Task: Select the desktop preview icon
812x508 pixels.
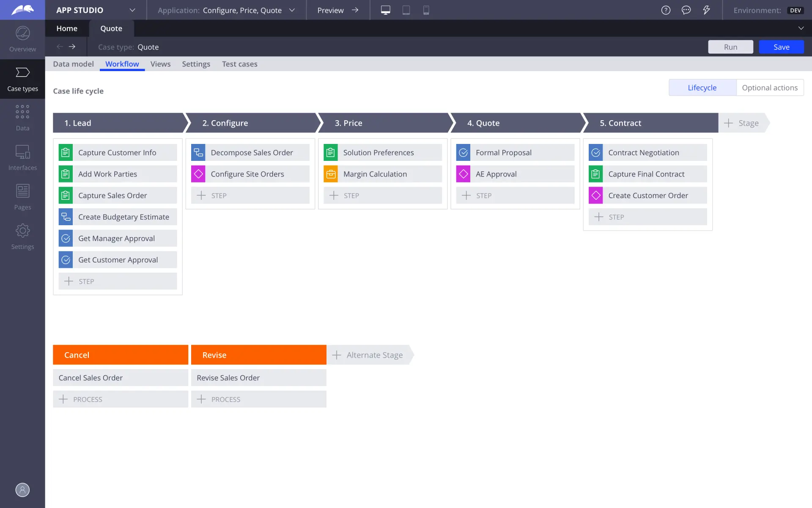Action: click(x=385, y=10)
